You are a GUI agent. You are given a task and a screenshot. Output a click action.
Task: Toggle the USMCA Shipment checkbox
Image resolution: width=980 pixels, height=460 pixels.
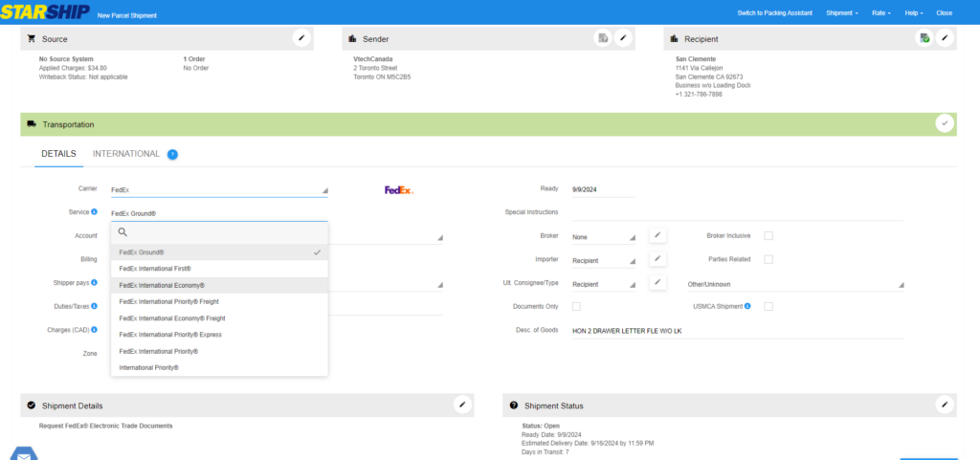768,306
